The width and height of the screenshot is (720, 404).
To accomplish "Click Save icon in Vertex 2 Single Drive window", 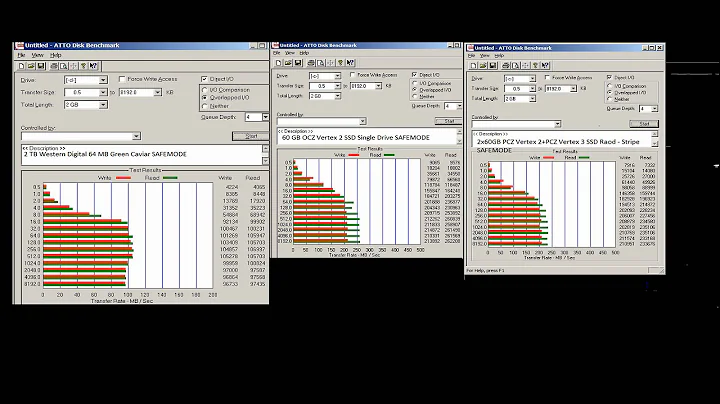I will point(298,63).
